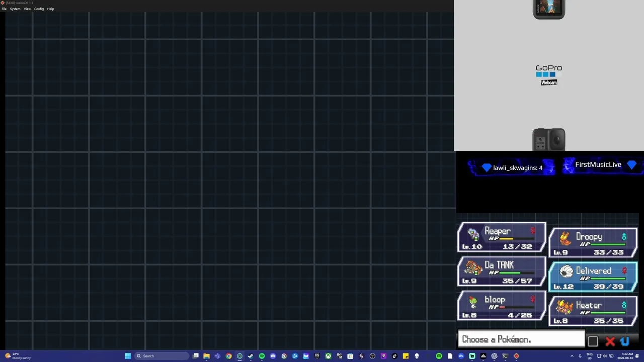Screen dimensions: 644x362
Task: Select Da TANK in the party list
Action: coord(502,271)
